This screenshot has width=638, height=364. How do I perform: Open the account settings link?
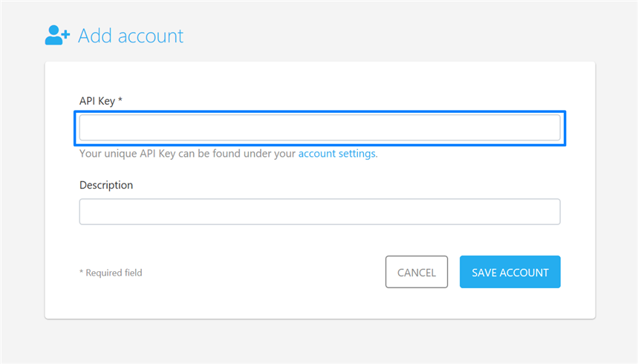tap(337, 155)
